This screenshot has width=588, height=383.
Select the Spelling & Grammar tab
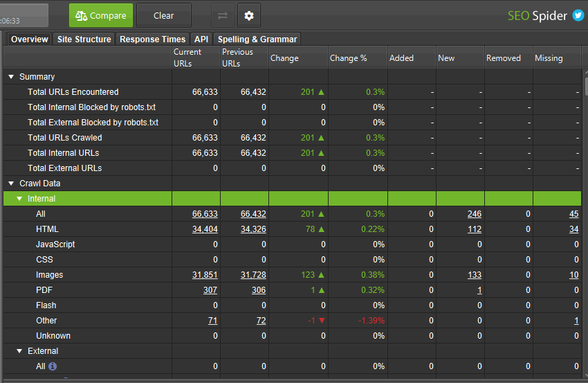(257, 39)
